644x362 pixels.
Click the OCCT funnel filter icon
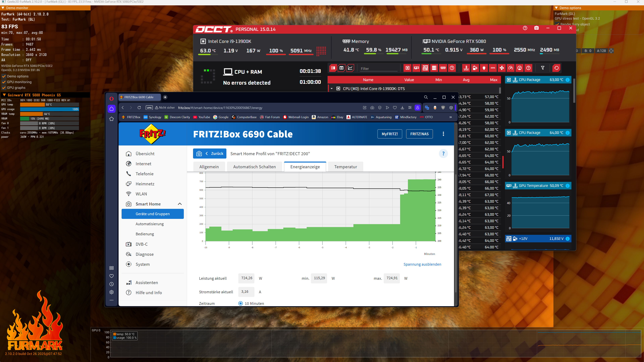543,68
